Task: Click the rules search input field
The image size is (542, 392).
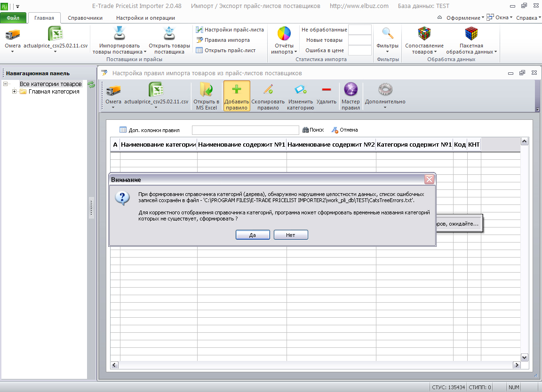Action: click(x=246, y=130)
